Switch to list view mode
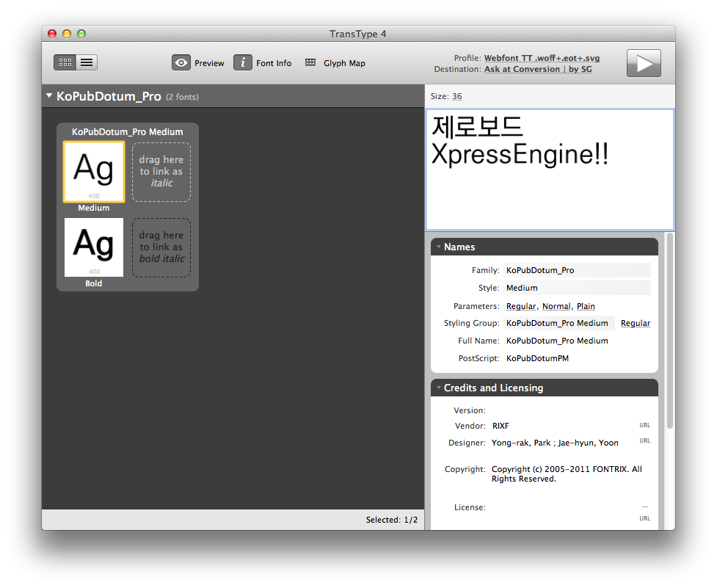717x588 pixels. click(x=87, y=62)
